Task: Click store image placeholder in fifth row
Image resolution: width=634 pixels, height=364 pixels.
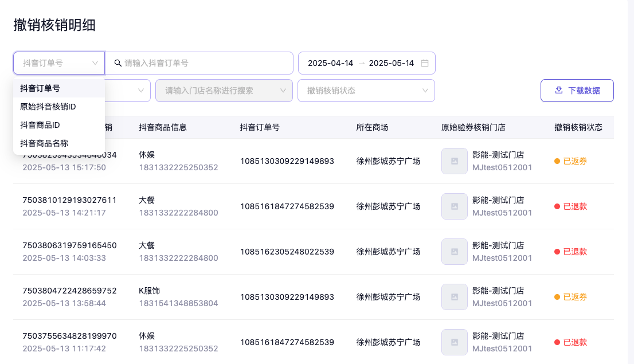Action: (x=454, y=342)
